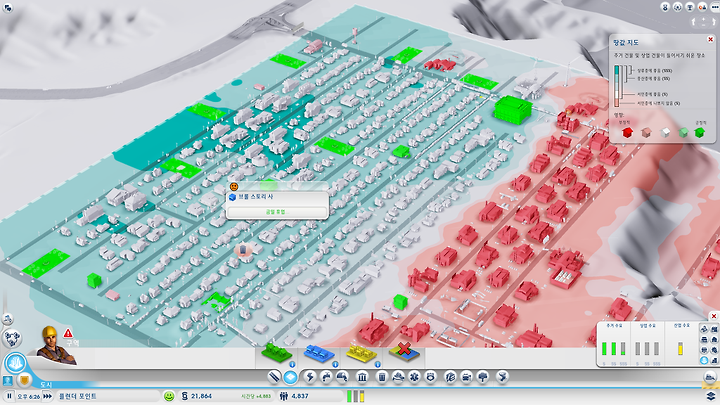Click the commercial demand gray bars
720x405 pixels.
tap(647, 349)
